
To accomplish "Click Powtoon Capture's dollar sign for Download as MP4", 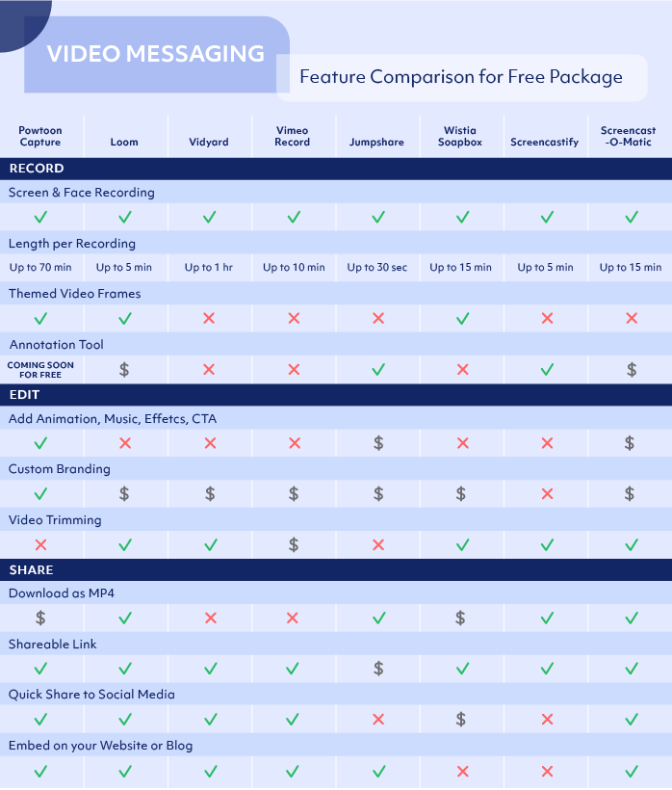I will 40,618.
